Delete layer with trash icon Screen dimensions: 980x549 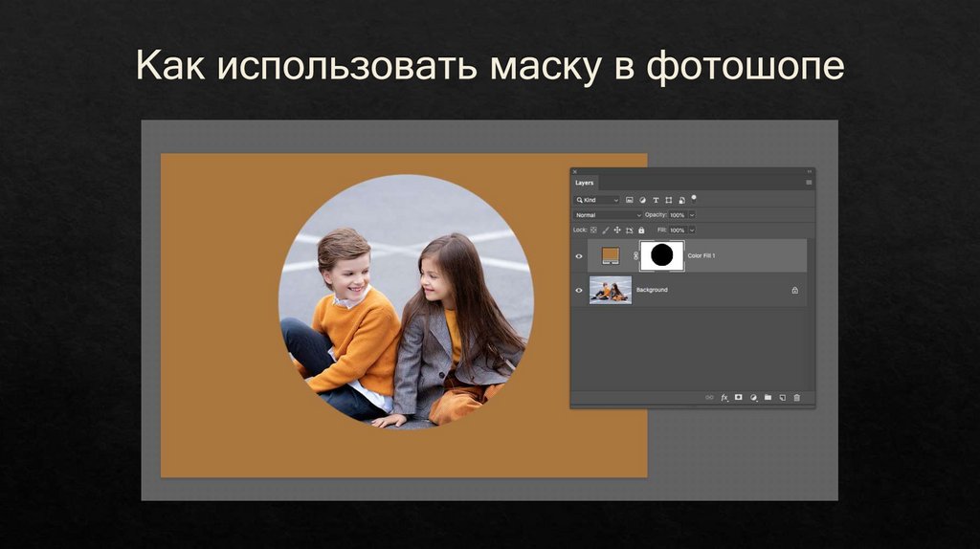(x=797, y=397)
